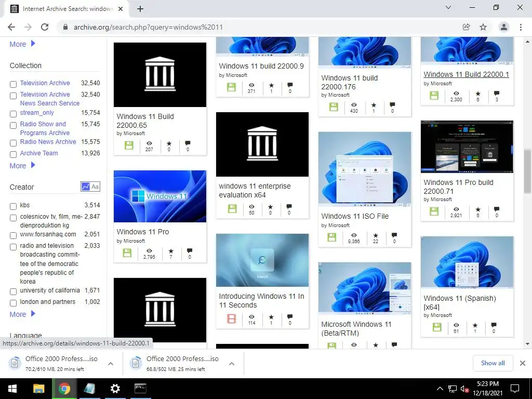Show hidden system tray icons

point(440,389)
